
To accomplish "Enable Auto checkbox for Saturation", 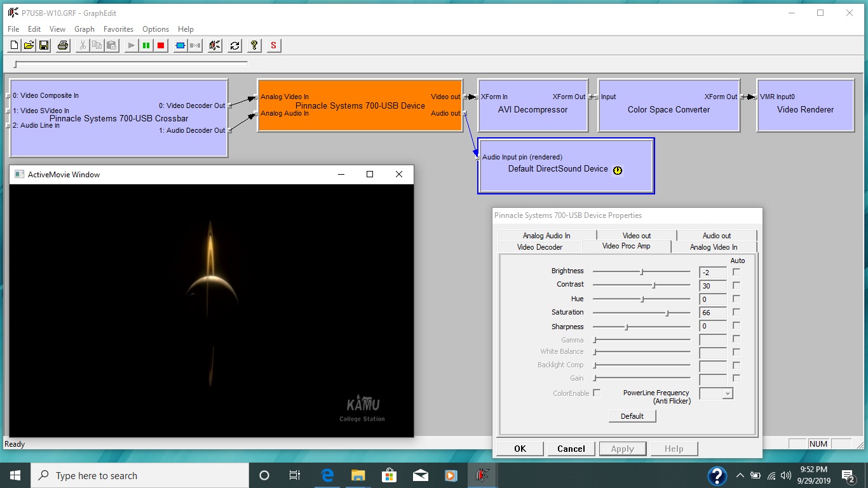I will pos(736,312).
